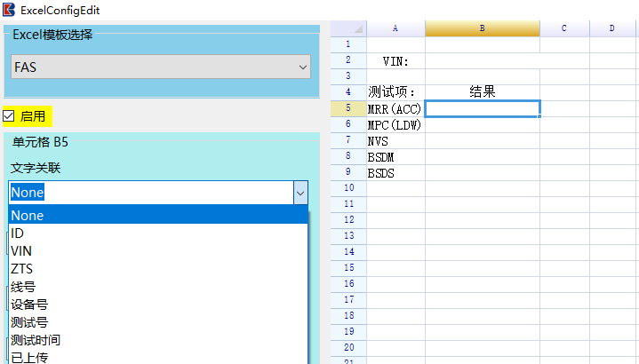Image resolution: width=639 pixels, height=364 pixels.
Task: Select 设备号 from the dropdown list
Action: click(x=158, y=305)
